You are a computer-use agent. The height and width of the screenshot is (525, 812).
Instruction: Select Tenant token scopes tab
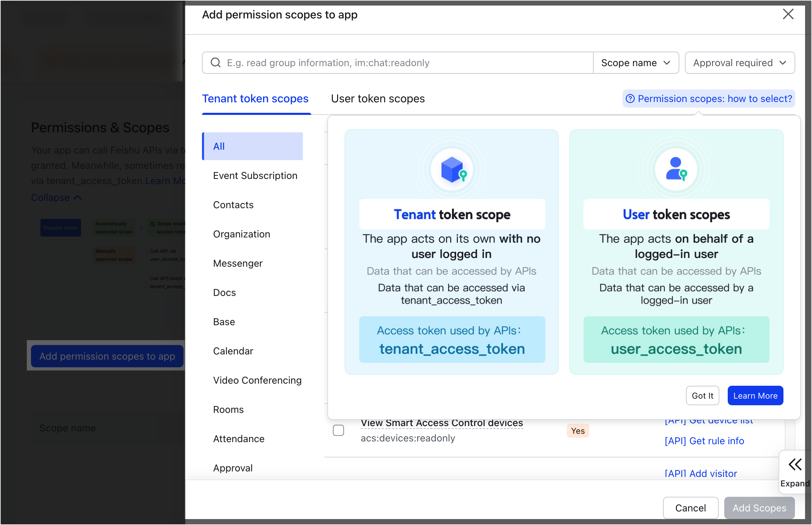click(x=255, y=99)
